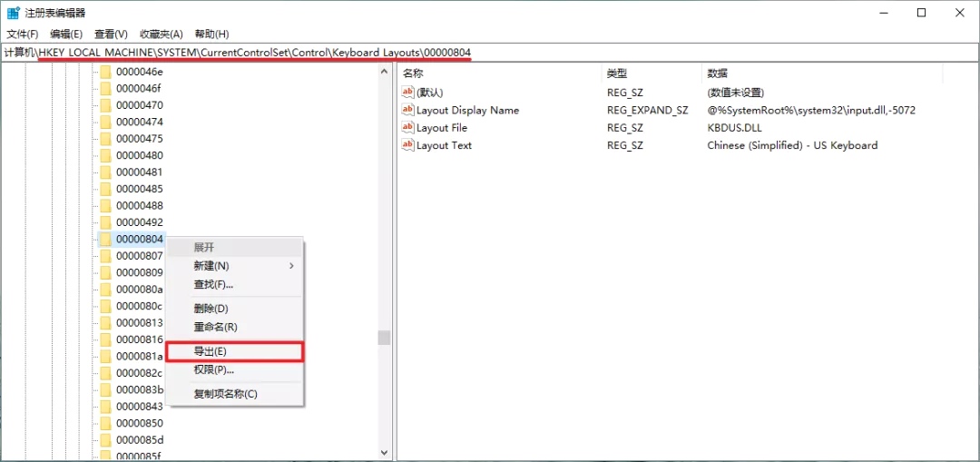Click the REG_EXPAND_SZ type cell
Image resolution: width=980 pixels, height=462 pixels.
(648, 110)
